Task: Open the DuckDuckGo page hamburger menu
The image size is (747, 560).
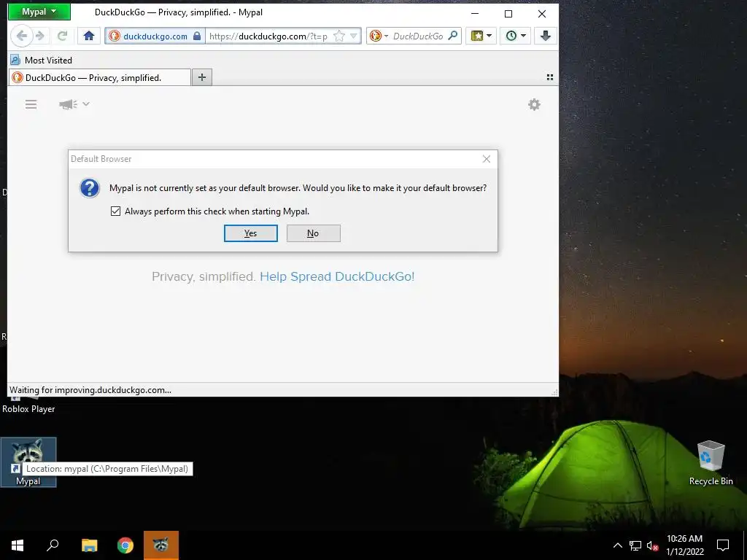Action: (x=31, y=104)
